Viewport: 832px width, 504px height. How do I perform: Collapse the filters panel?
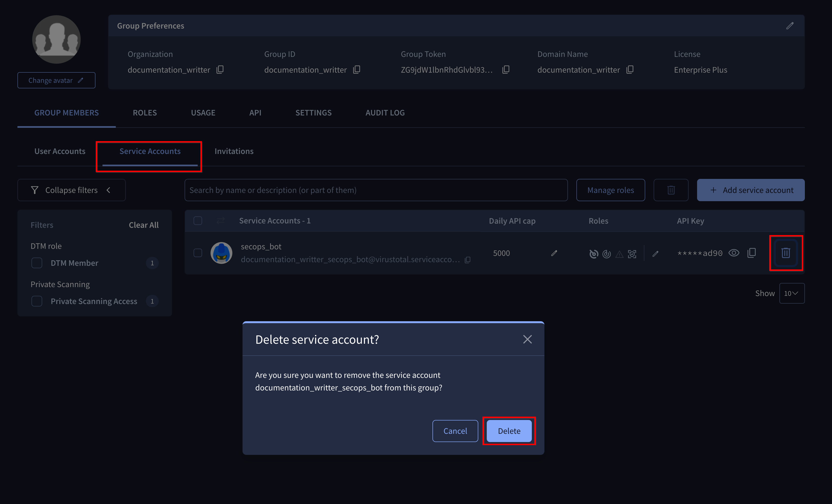(x=71, y=190)
